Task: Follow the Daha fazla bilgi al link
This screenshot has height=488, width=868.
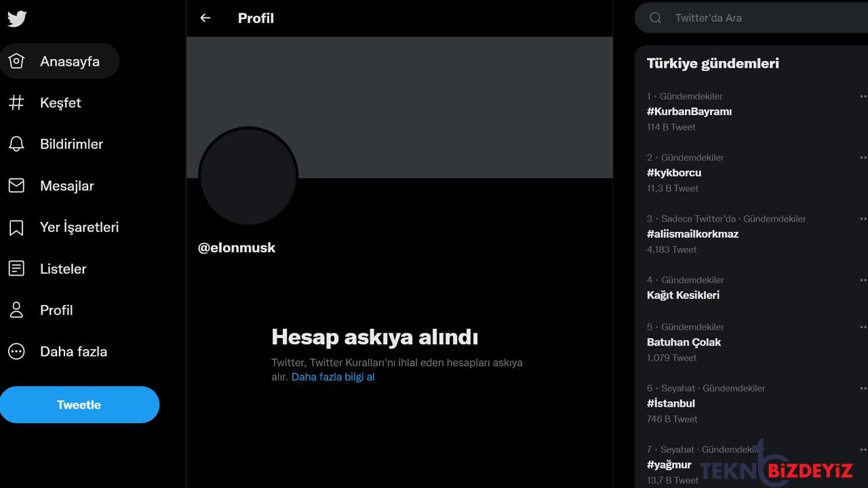Action: pyautogui.click(x=333, y=377)
